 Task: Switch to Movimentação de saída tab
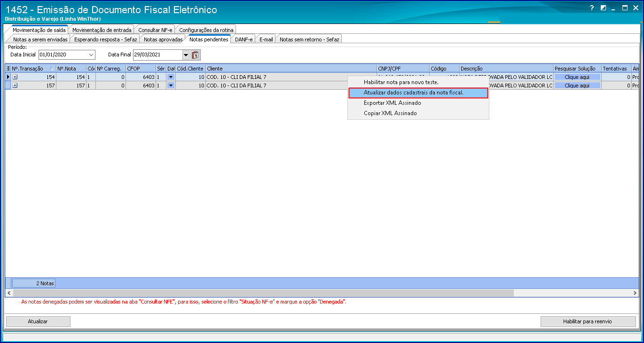39,30
